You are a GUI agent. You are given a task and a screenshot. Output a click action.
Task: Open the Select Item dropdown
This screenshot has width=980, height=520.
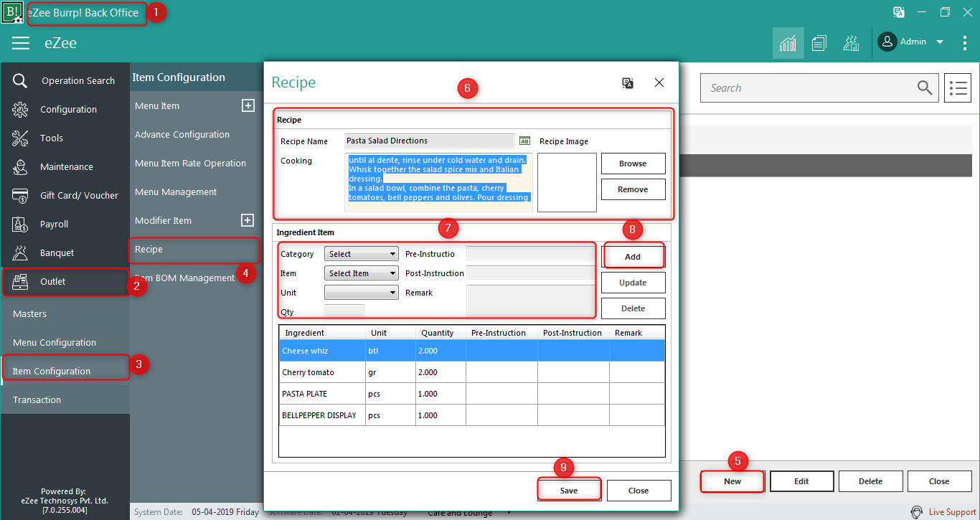coord(362,273)
